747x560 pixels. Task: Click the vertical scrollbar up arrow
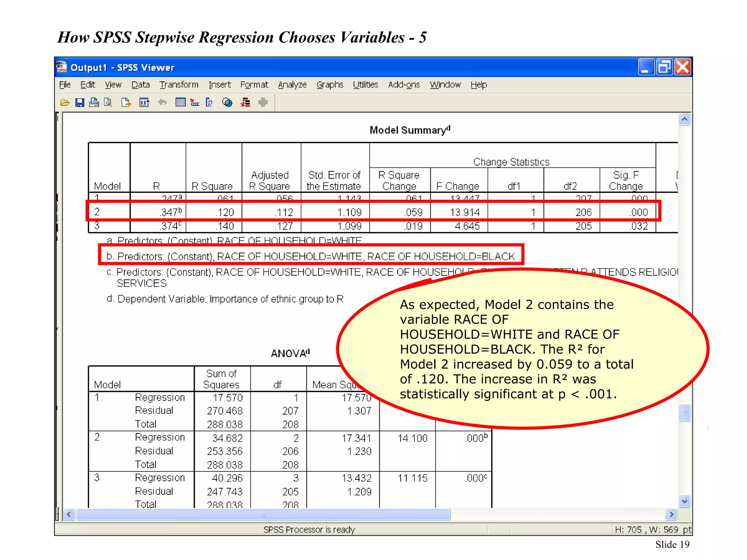pos(685,119)
